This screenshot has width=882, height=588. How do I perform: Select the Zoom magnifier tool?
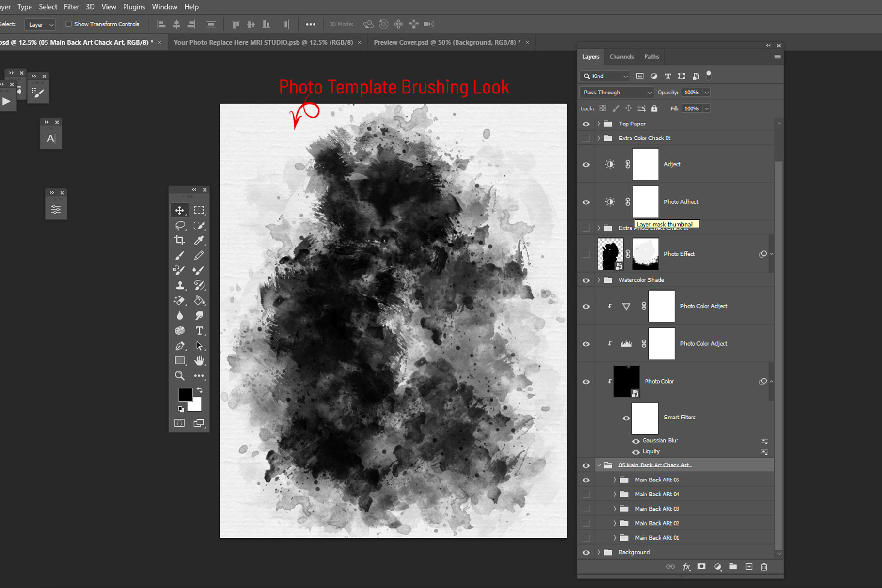179,376
